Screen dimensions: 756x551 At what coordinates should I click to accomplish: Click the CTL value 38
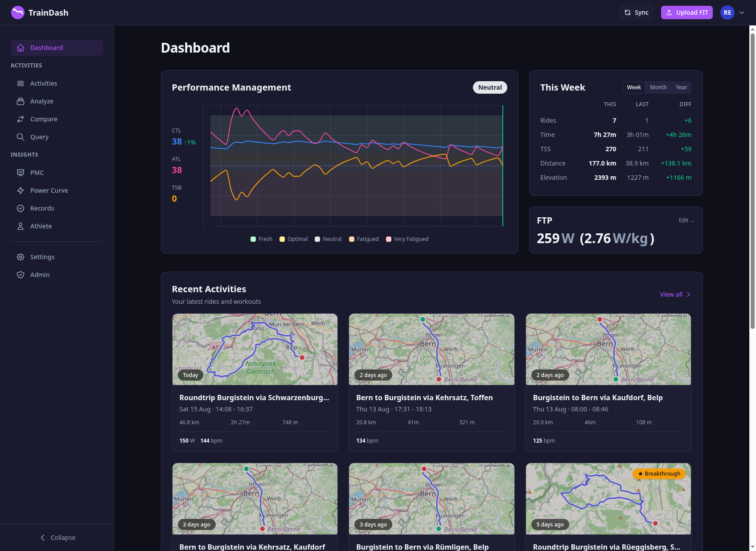point(177,141)
